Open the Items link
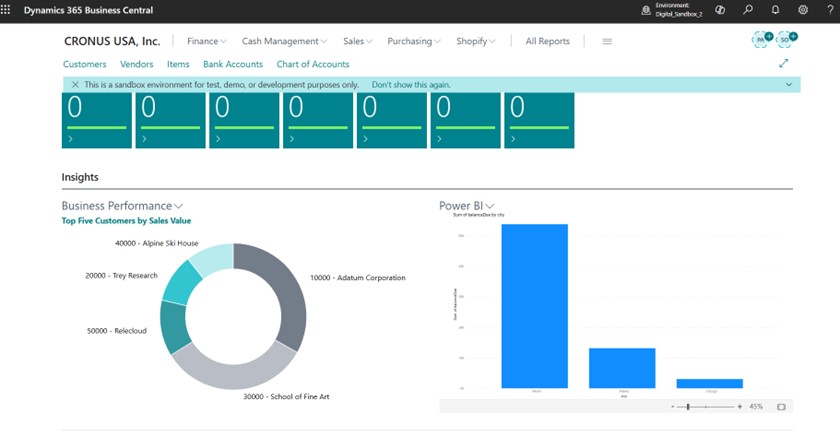The width and height of the screenshot is (840, 437). pos(178,64)
